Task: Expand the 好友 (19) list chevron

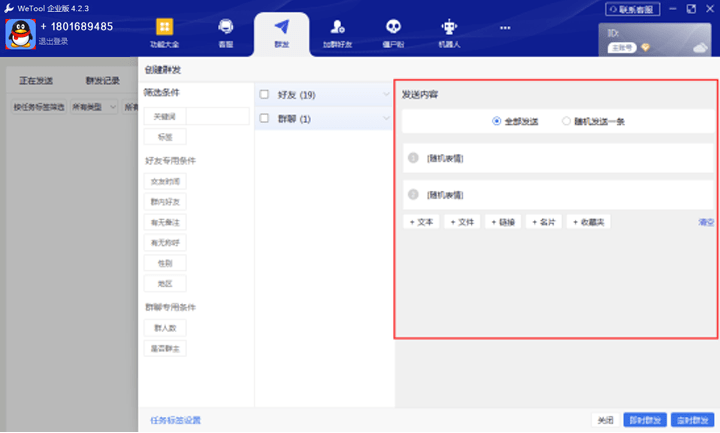Action: point(386,94)
